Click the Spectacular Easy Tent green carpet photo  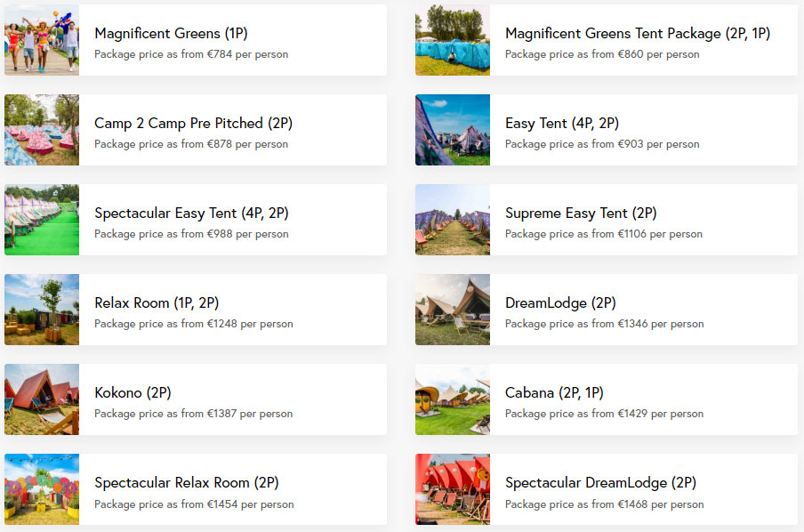pos(42,220)
